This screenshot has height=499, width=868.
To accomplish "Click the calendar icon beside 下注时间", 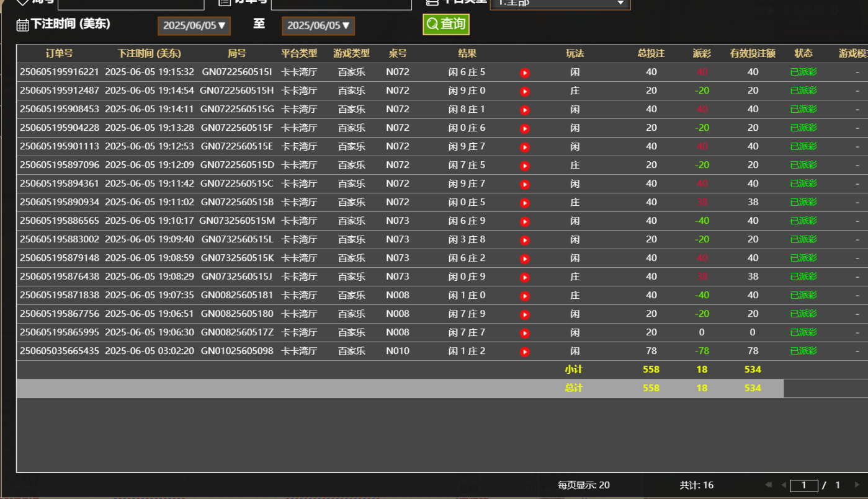I will (x=22, y=25).
